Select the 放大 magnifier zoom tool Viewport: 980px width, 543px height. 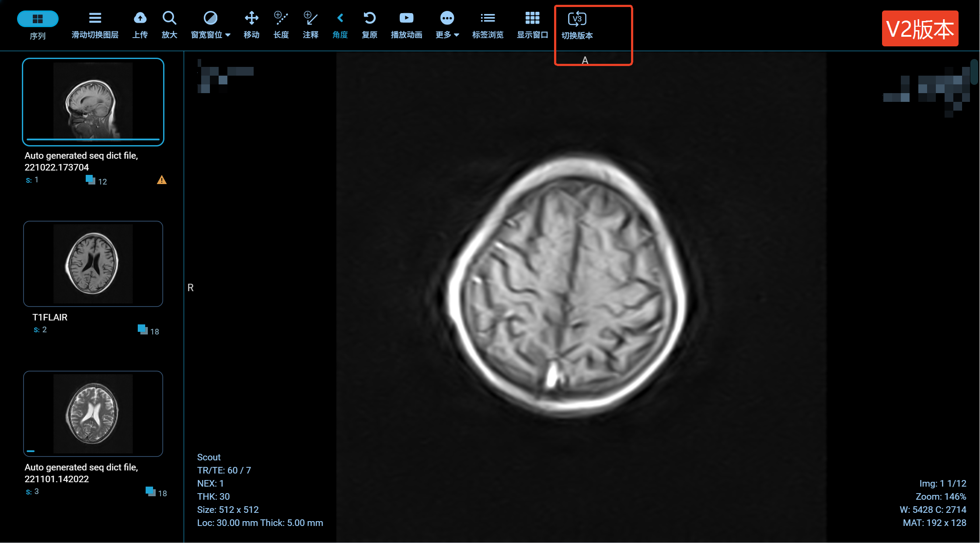(x=169, y=18)
